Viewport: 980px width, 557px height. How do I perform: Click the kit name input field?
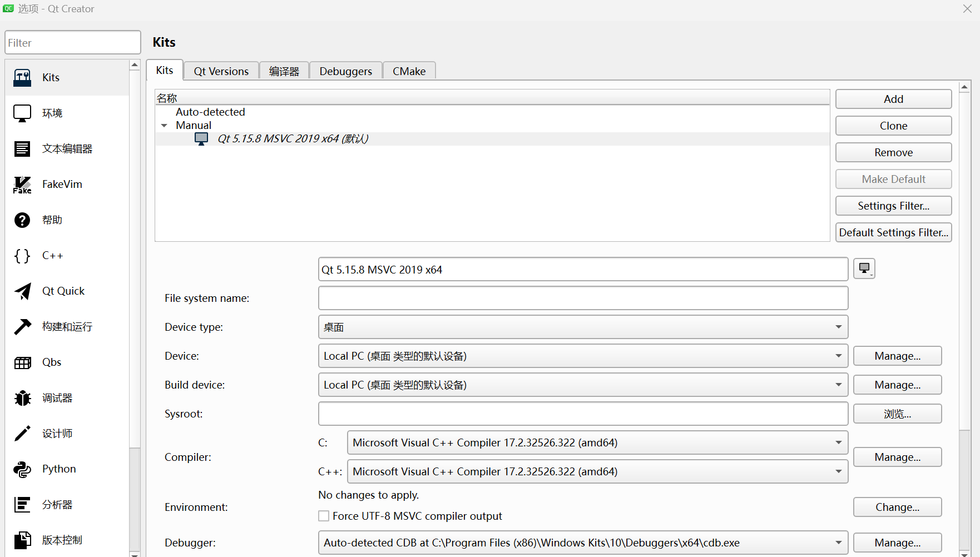pyautogui.click(x=583, y=269)
